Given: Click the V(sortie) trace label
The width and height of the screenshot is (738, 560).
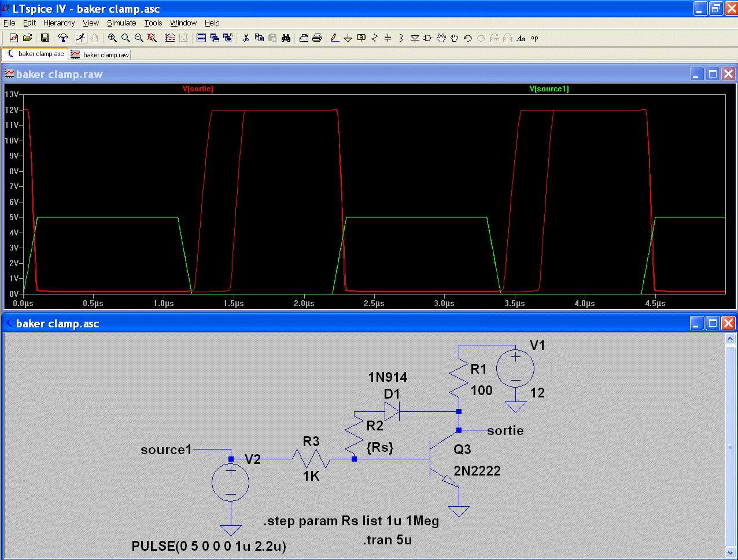Looking at the screenshot, I should pyautogui.click(x=198, y=89).
